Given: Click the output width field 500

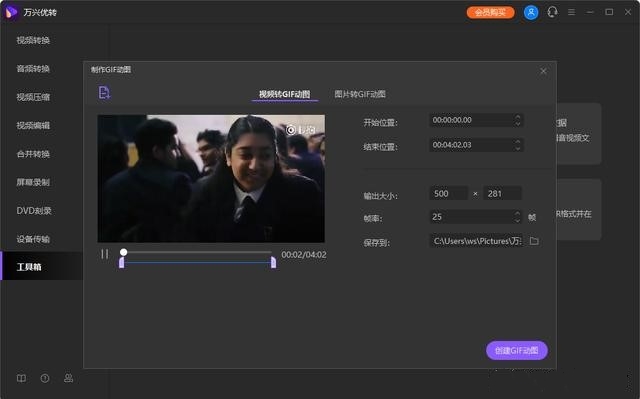Looking at the screenshot, I should (x=449, y=193).
